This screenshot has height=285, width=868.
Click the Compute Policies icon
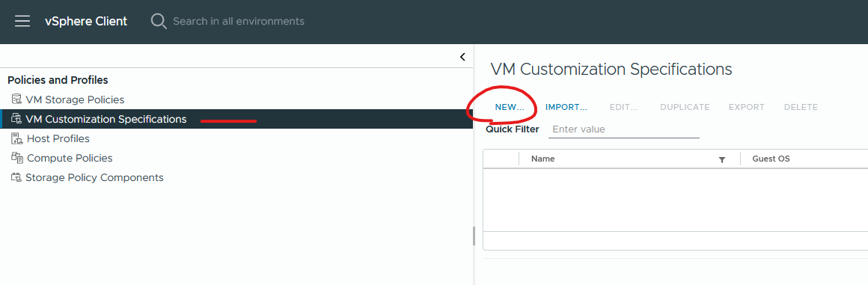click(x=16, y=158)
